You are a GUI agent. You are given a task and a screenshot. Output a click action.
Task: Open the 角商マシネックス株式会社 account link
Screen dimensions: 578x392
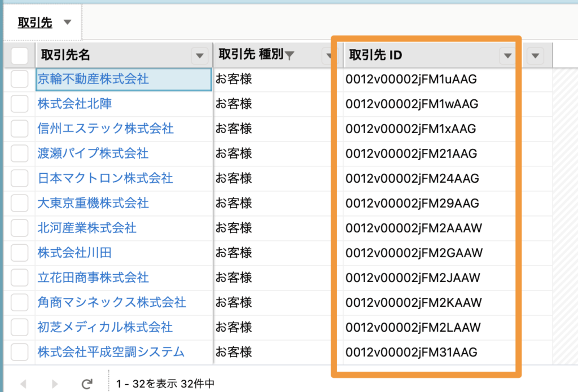pos(112,302)
